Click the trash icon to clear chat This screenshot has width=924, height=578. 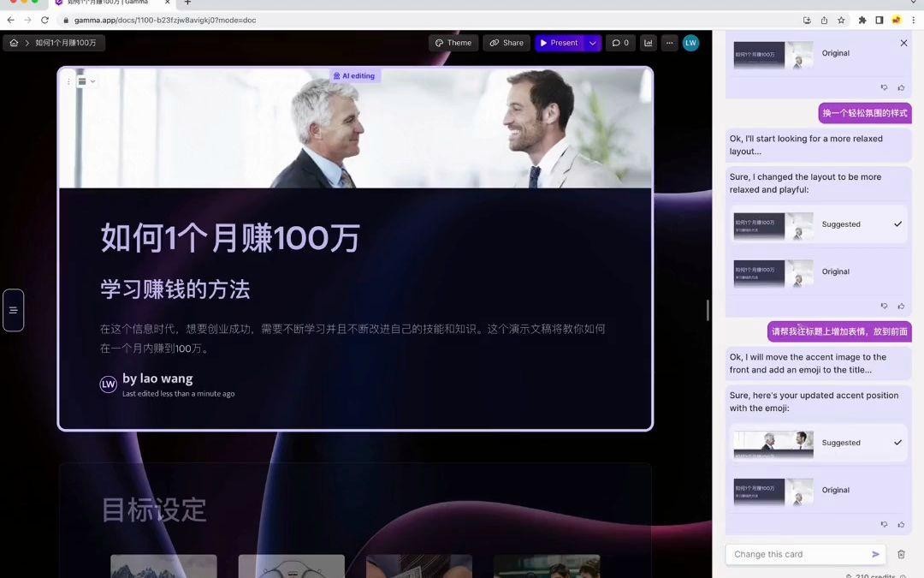(901, 554)
